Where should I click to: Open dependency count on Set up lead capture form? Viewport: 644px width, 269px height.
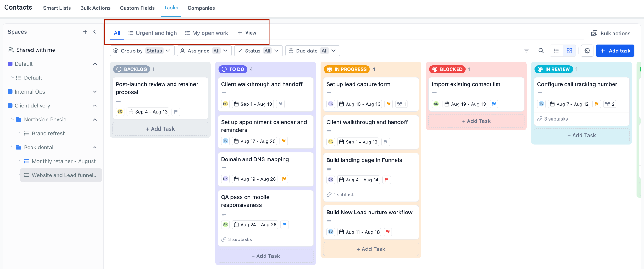click(x=401, y=104)
